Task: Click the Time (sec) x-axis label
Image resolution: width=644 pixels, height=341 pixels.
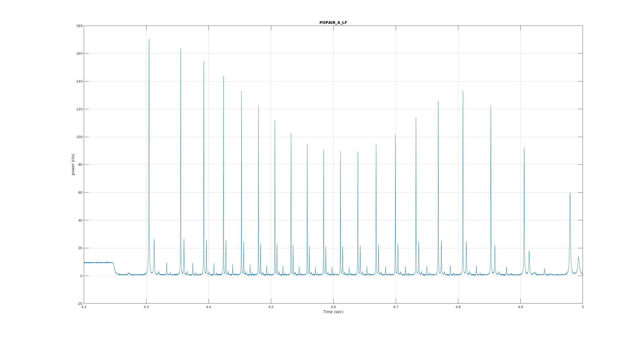Action: coord(333,312)
